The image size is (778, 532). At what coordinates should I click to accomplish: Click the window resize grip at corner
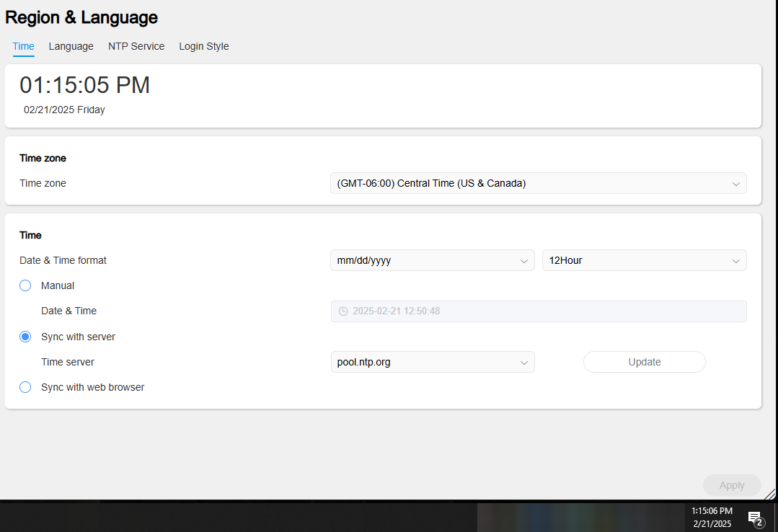coord(770,494)
